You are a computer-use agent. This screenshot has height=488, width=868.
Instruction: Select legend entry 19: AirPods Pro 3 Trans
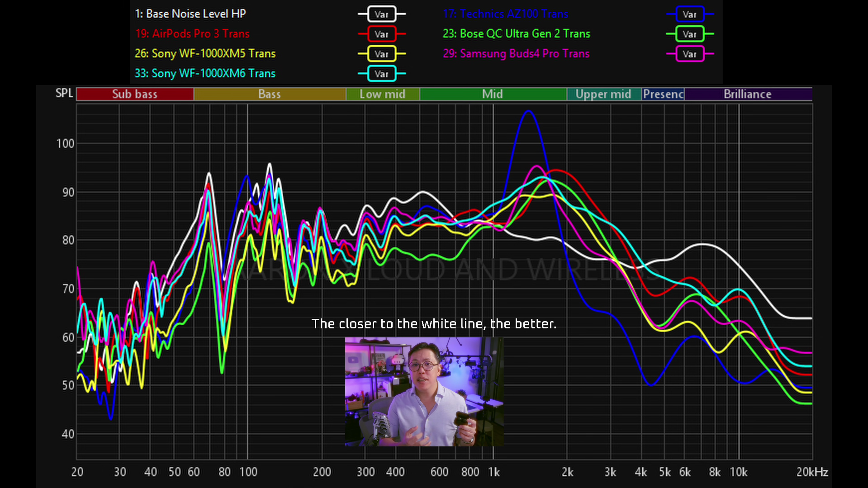(192, 33)
